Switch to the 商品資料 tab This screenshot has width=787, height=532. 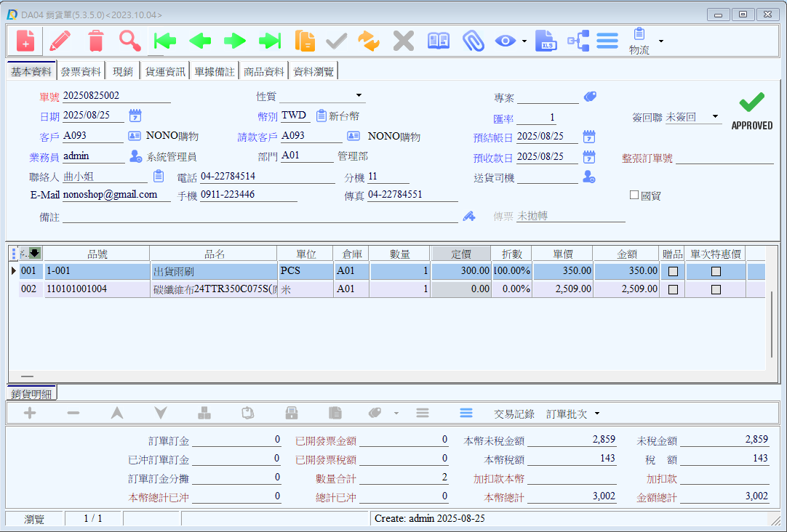click(264, 72)
